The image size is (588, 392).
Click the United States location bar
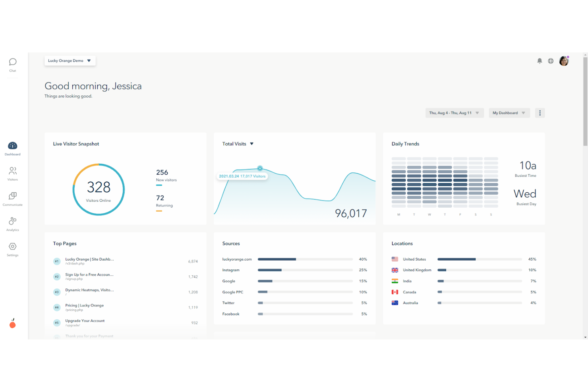(456, 259)
